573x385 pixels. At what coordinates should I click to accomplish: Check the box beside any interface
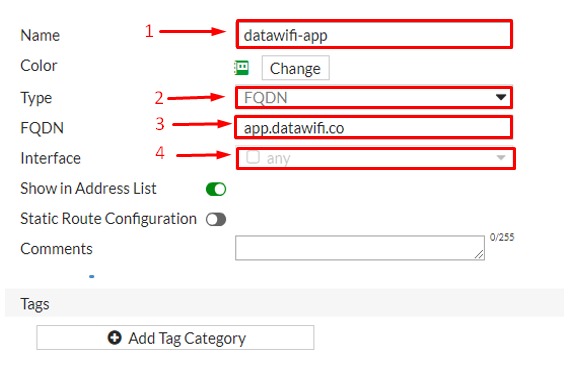(253, 157)
